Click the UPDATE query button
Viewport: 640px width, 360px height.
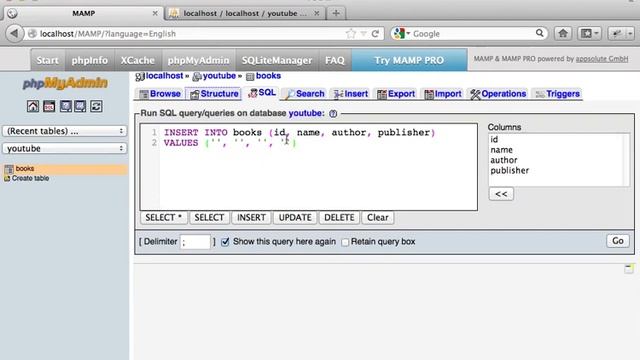point(295,218)
